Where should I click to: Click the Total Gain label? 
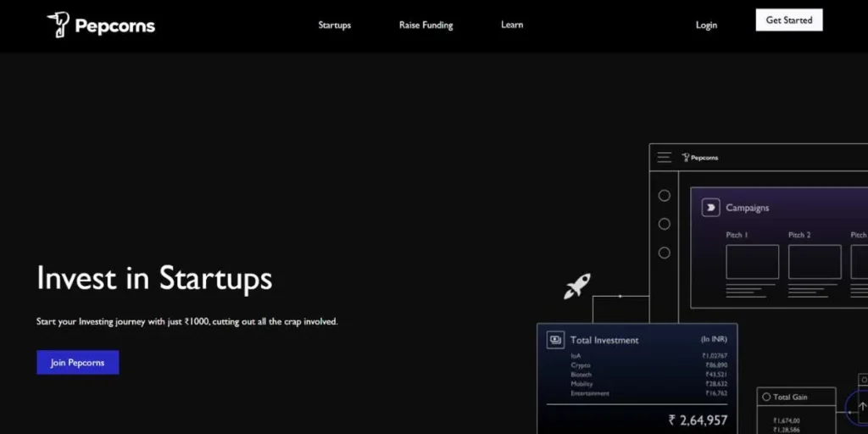tap(790, 397)
